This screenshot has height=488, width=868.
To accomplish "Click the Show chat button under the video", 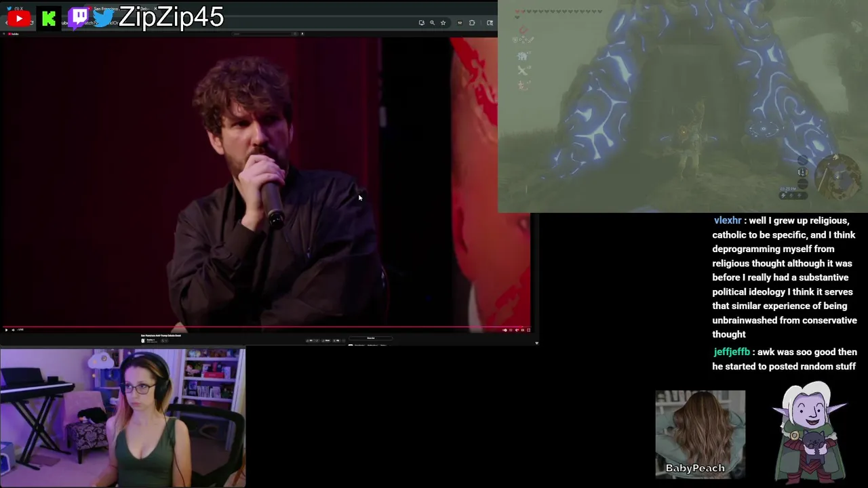I will (371, 338).
